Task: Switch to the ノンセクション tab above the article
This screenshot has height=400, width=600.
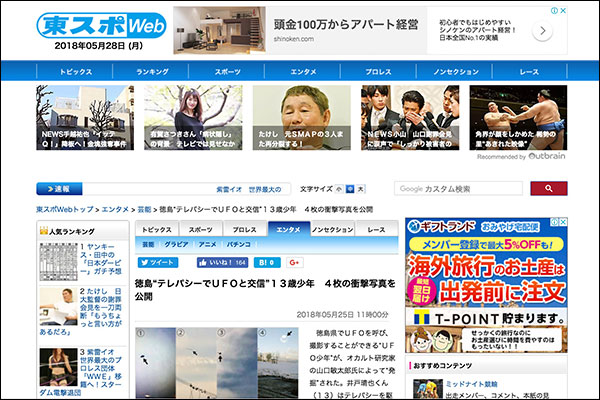Action: [331, 229]
